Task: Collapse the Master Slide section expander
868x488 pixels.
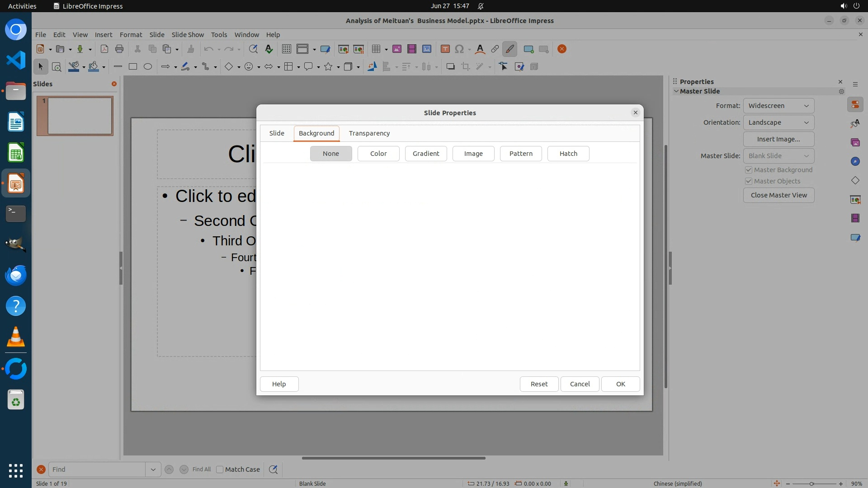Action: tap(676, 91)
